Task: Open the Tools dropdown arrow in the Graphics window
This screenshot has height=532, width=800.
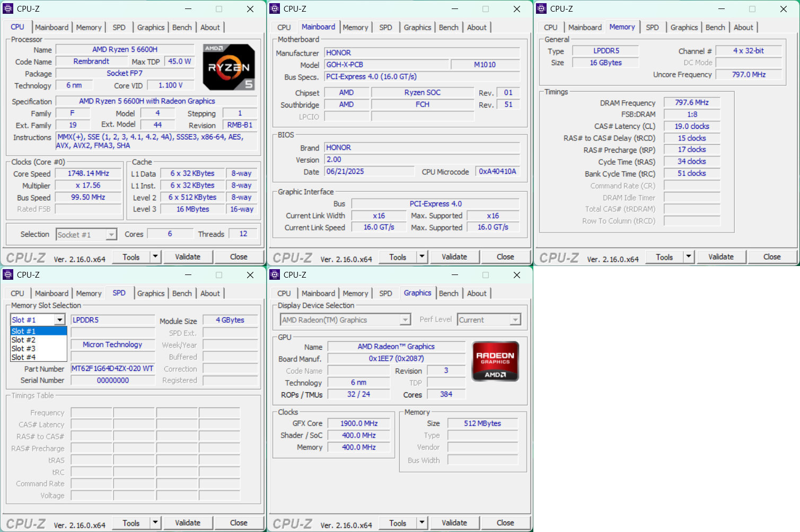Action: (x=422, y=522)
